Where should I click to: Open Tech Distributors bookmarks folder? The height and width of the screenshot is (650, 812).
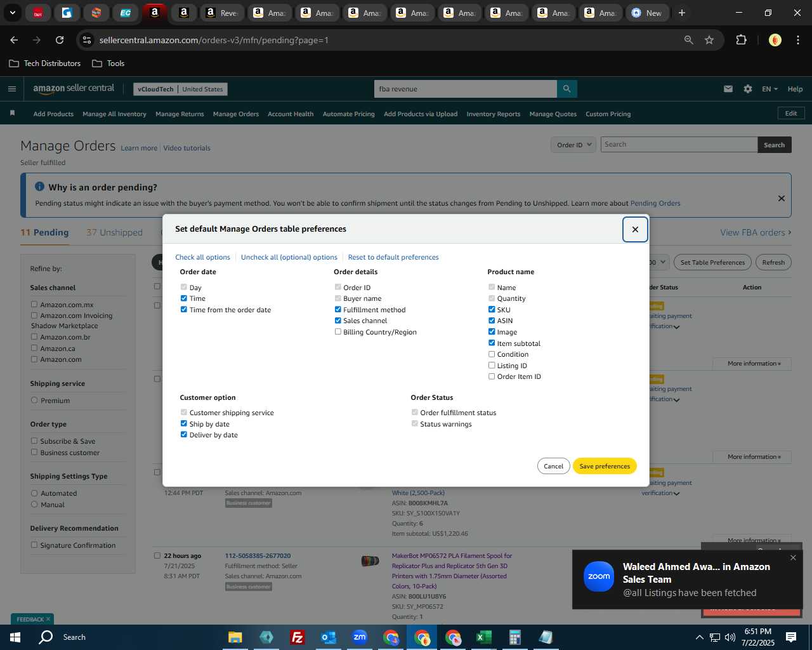click(x=45, y=63)
